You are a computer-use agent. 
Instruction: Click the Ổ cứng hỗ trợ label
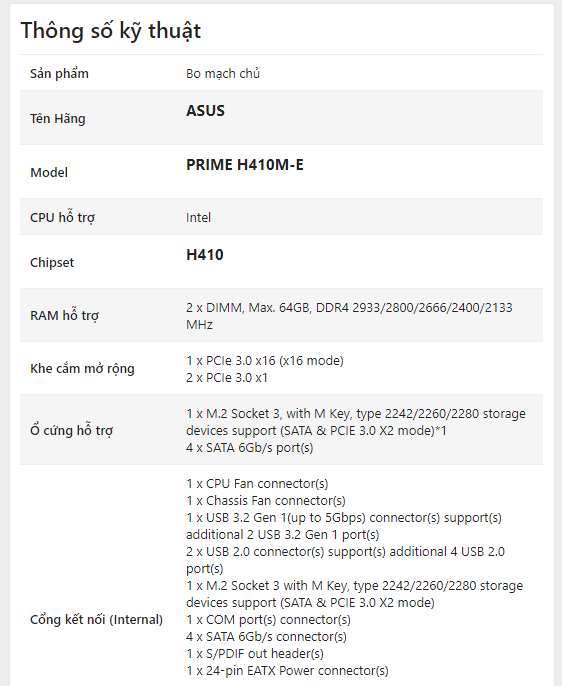(x=71, y=430)
